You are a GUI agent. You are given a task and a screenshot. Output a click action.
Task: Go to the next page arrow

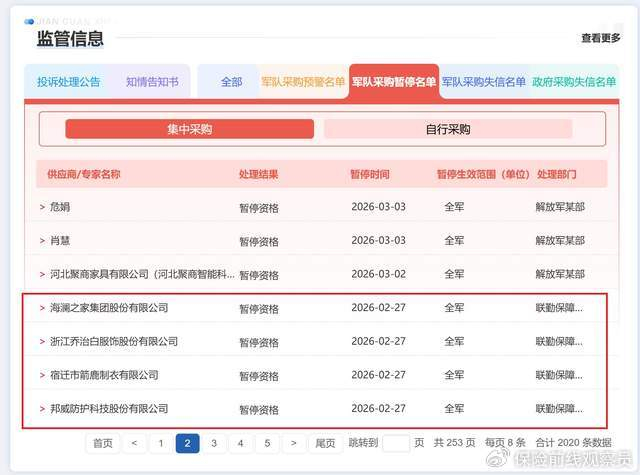click(x=293, y=443)
